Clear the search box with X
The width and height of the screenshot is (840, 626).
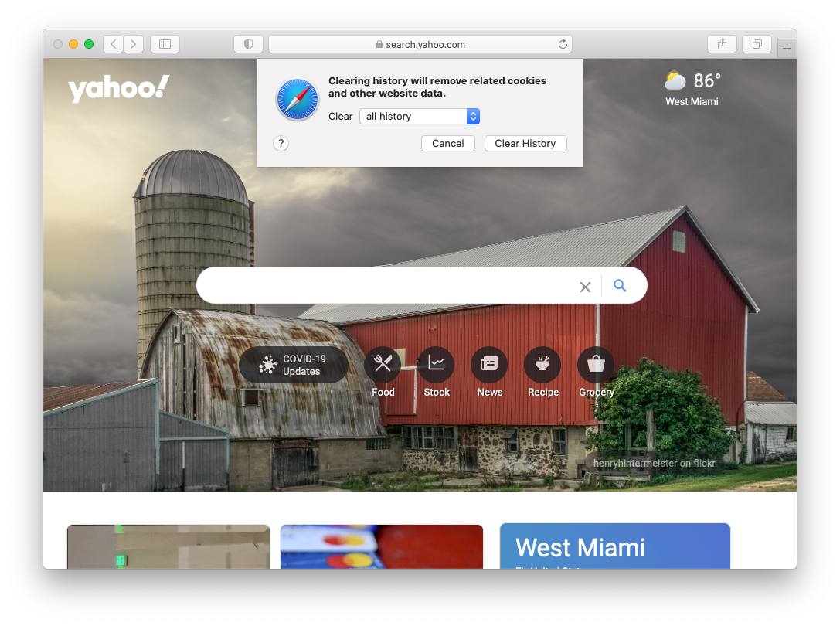[585, 287]
